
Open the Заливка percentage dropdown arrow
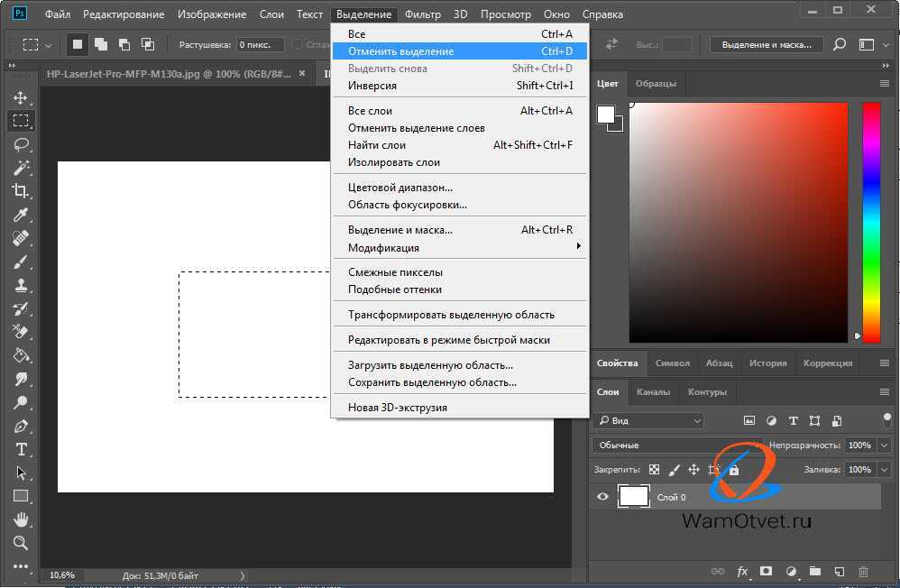point(885,470)
